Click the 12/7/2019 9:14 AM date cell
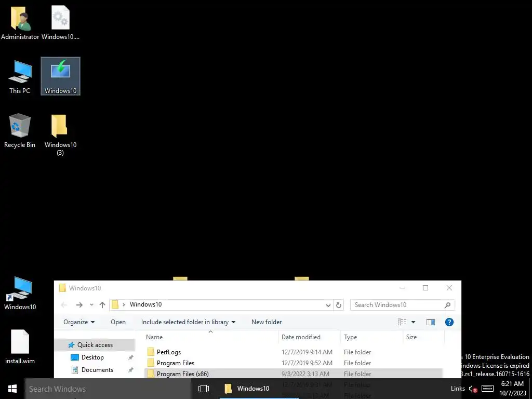The height and width of the screenshot is (399, 532). tap(307, 352)
